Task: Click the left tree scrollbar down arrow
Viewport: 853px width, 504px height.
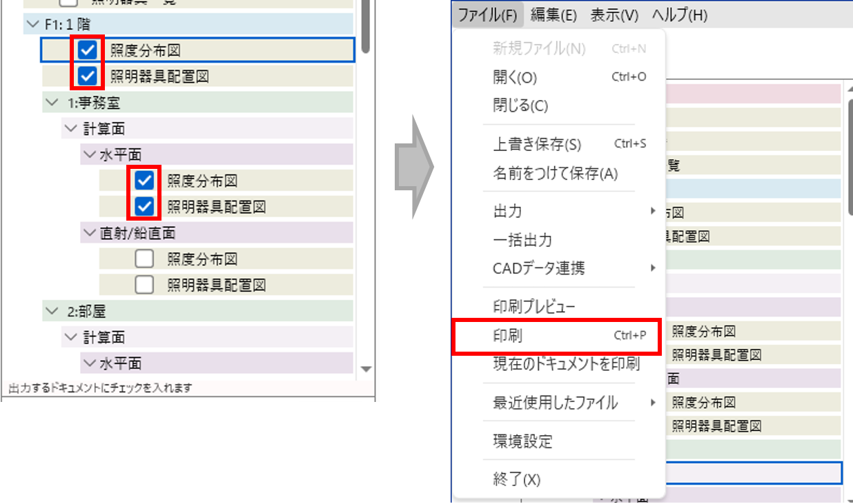Action: tap(366, 369)
